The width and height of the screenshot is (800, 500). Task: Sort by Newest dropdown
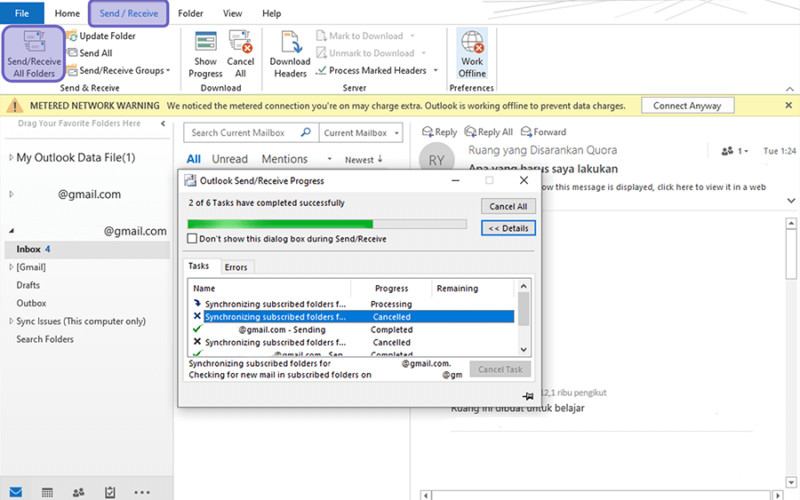(363, 160)
